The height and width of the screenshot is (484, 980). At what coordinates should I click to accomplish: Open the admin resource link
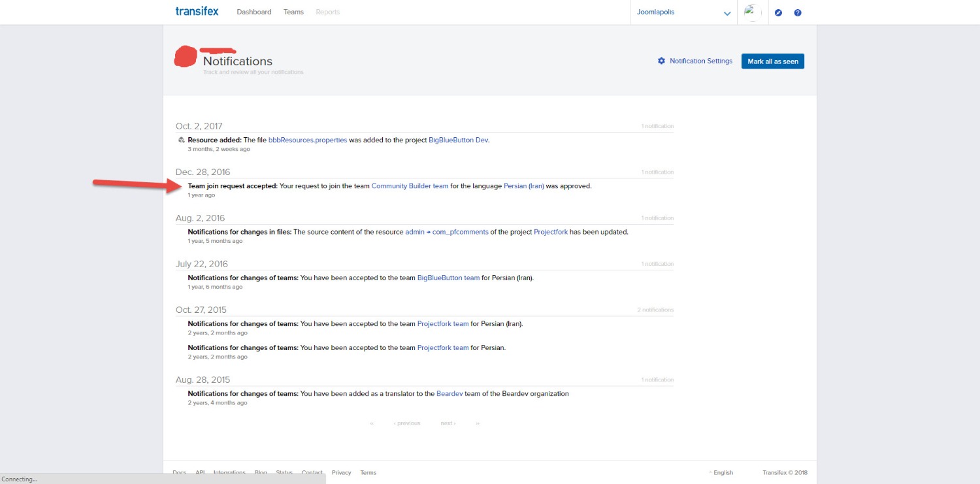(415, 232)
